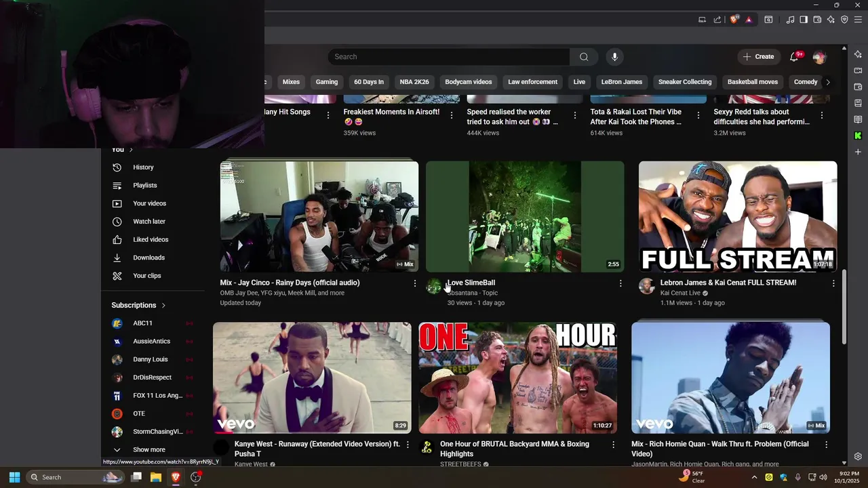Toggle the browser sidebar panel icon
This screenshot has height=488, width=868.
(x=804, y=20)
